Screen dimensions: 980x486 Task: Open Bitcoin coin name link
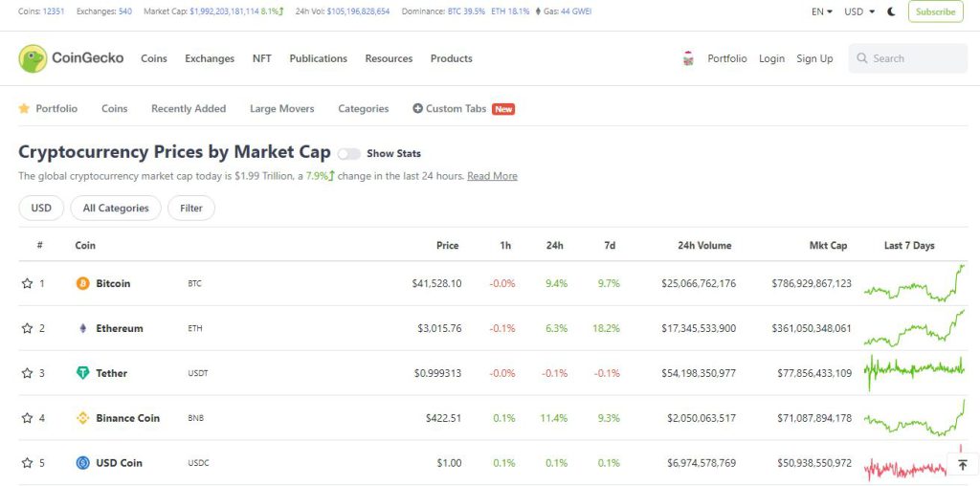(113, 283)
